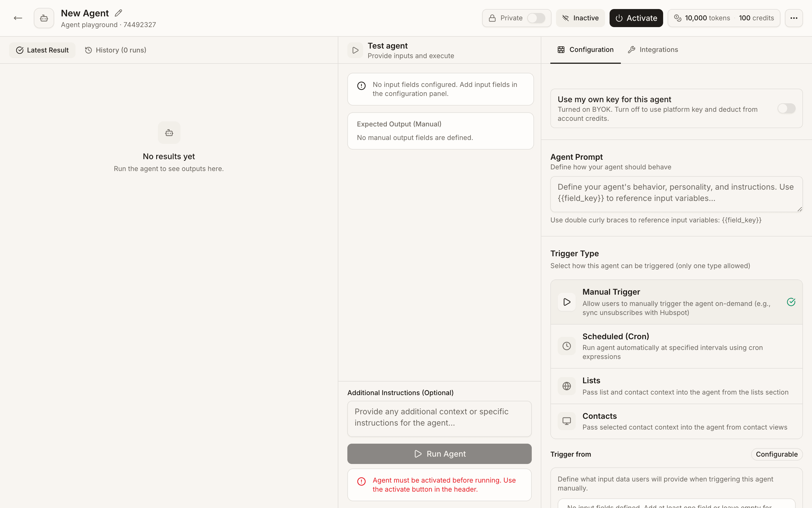This screenshot has height=508, width=812.
Task: Open the three-dot more options menu
Action: coord(794,18)
